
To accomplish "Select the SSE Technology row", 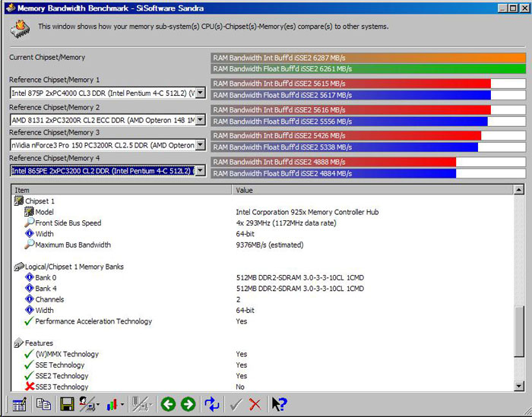I will 263,365.
